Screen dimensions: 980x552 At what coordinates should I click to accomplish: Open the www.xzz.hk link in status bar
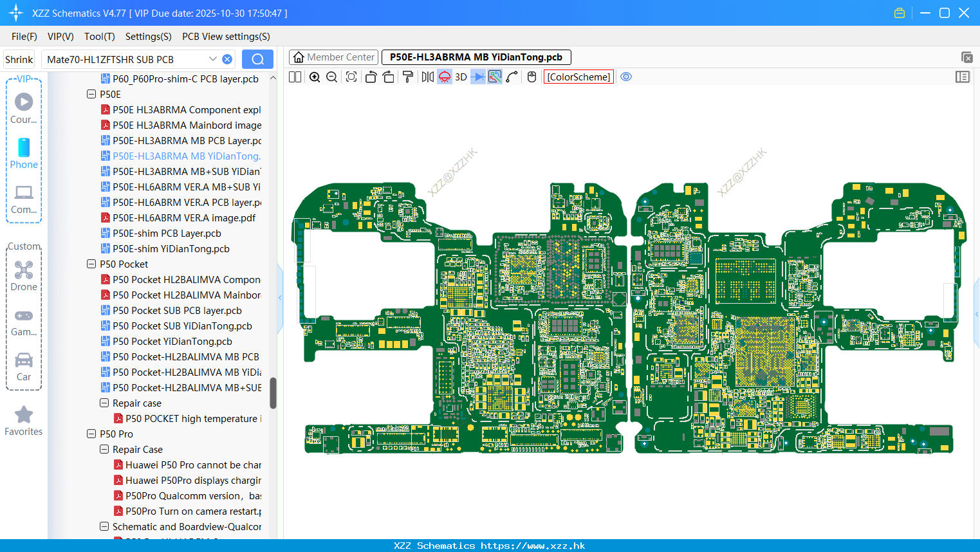click(x=533, y=546)
